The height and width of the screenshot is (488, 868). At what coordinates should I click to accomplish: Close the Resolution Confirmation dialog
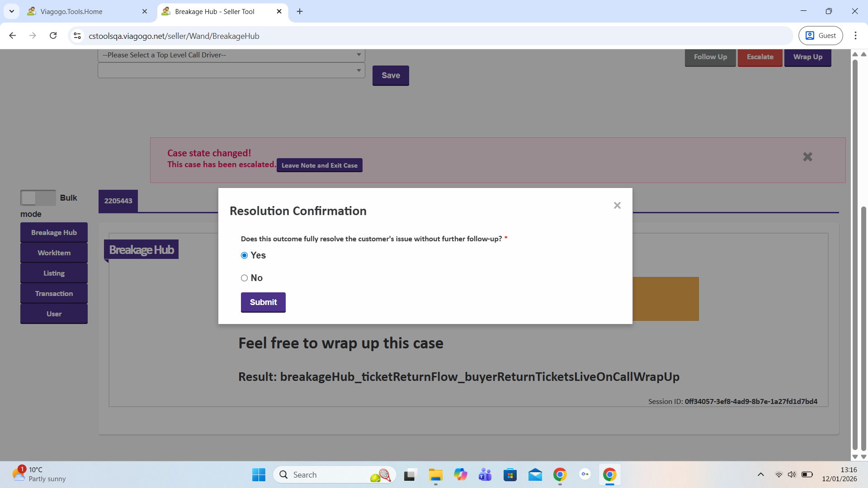click(617, 206)
